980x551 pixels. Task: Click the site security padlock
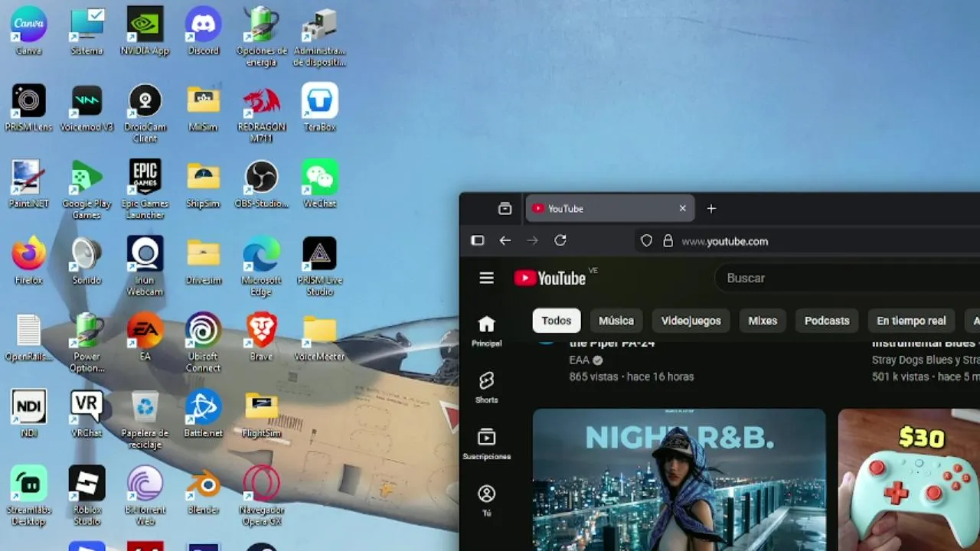[x=668, y=241]
